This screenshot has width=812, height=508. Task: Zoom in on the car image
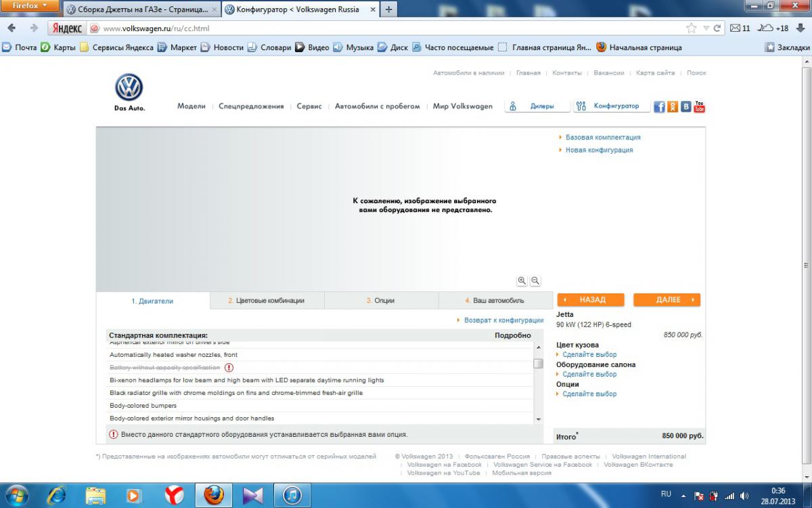[x=522, y=280]
